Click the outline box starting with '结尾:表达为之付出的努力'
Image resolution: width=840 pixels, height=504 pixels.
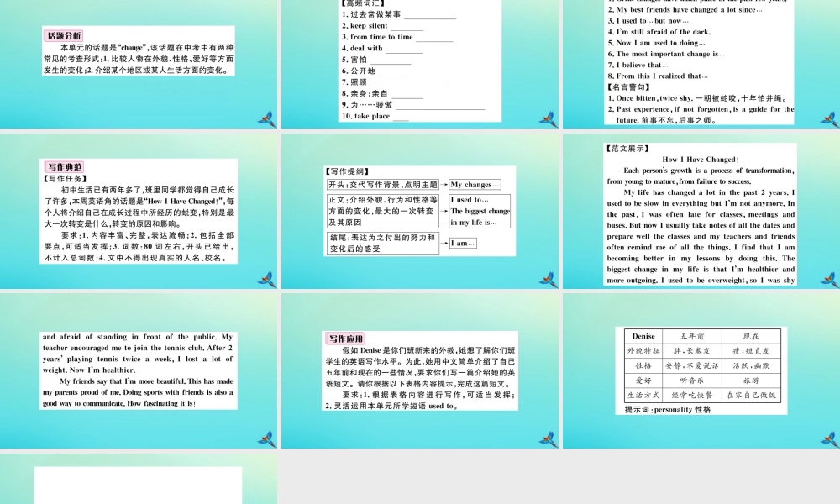382,243
